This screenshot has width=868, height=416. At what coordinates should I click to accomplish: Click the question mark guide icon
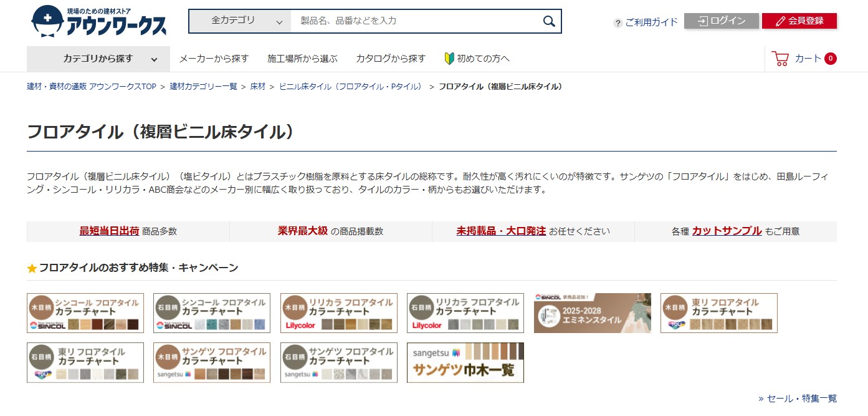point(618,22)
